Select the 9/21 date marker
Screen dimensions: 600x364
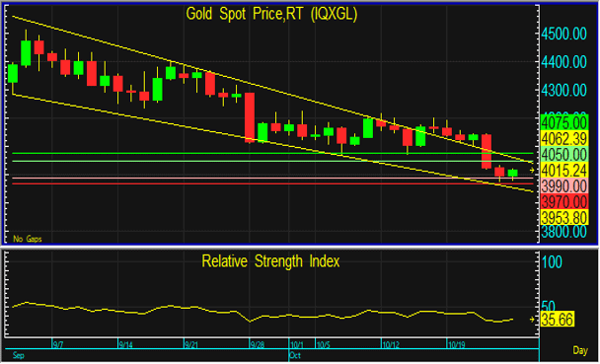click(x=191, y=345)
